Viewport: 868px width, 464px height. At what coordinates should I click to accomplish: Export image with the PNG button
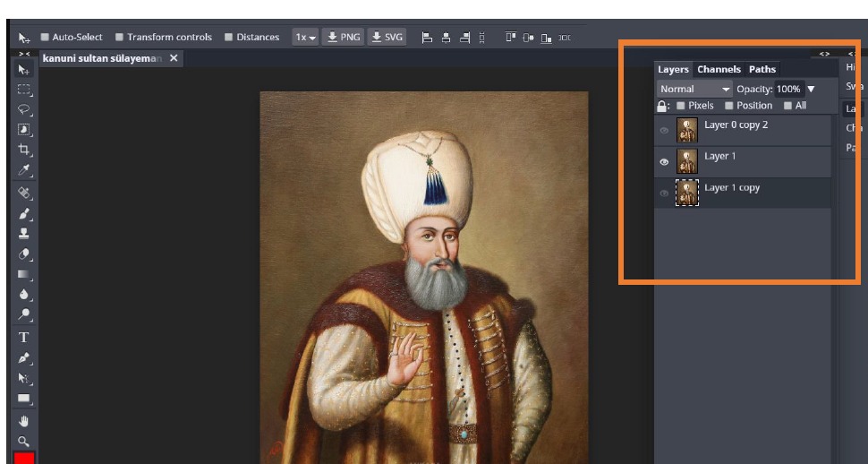tap(344, 38)
